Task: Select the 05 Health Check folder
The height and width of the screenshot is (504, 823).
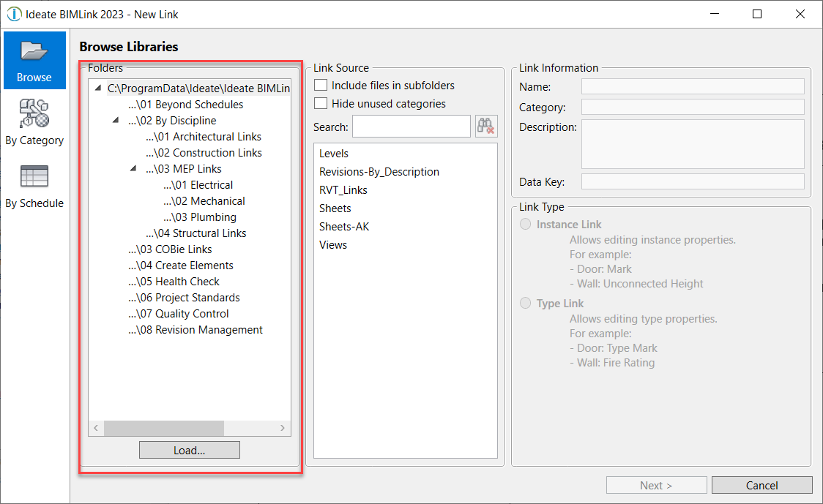Action: tap(174, 282)
